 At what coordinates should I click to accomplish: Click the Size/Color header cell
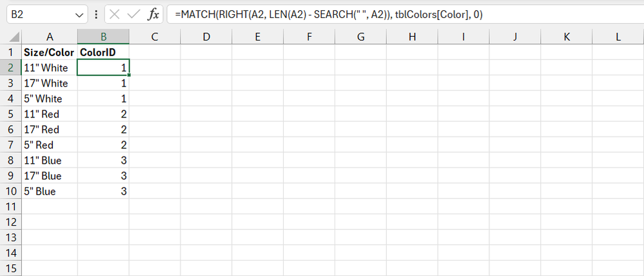click(x=49, y=52)
